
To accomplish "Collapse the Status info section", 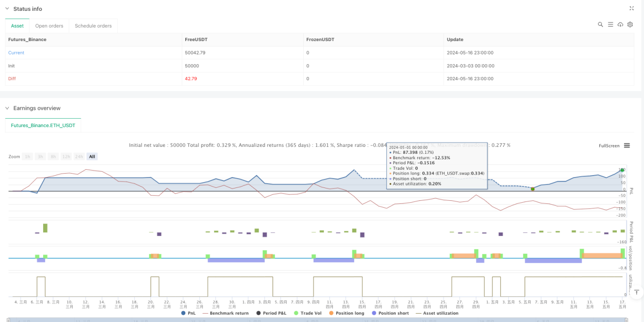I will tap(7, 9).
